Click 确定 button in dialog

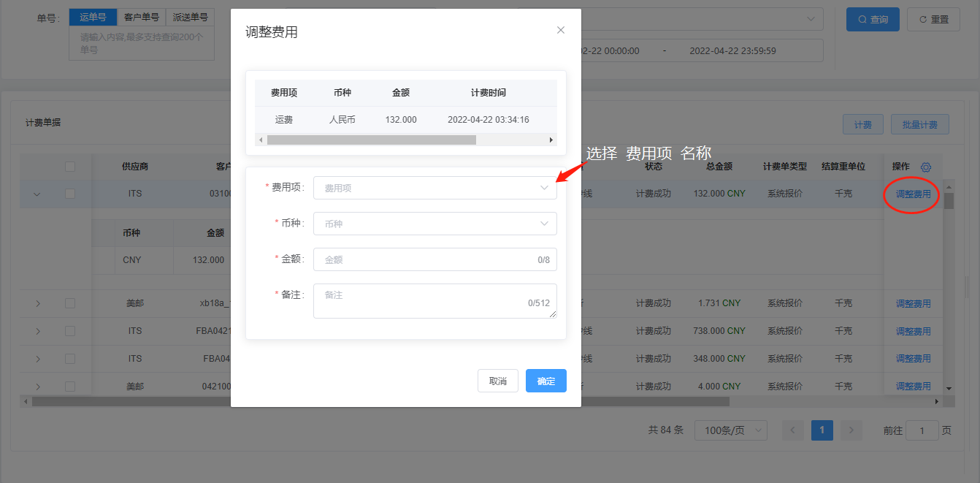pyautogui.click(x=546, y=381)
